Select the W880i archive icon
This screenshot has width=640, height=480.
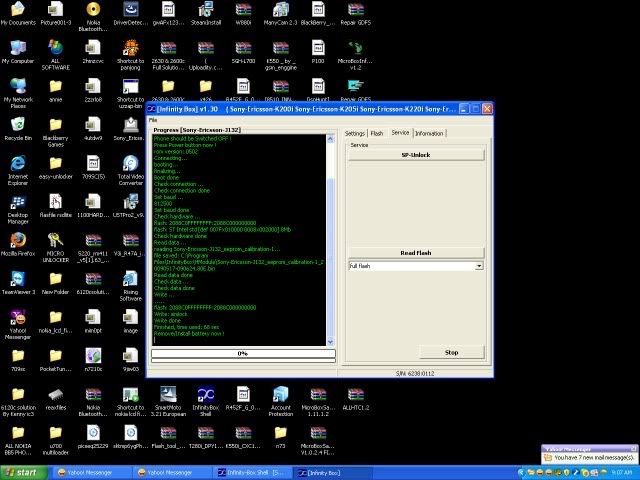click(x=243, y=14)
